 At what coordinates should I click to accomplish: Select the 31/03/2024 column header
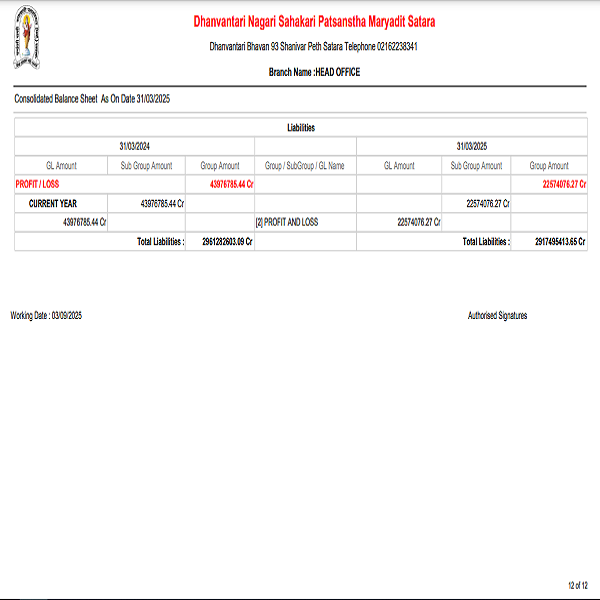tap(134, 146)
